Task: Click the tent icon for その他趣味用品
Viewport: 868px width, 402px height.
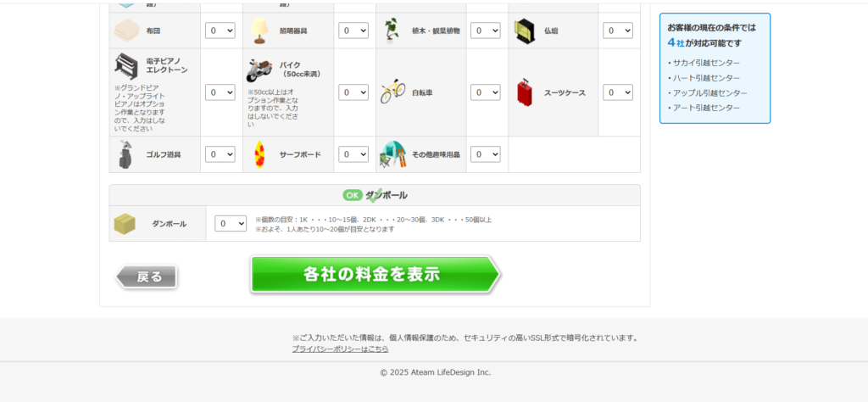Action: [x=392, y=154]
